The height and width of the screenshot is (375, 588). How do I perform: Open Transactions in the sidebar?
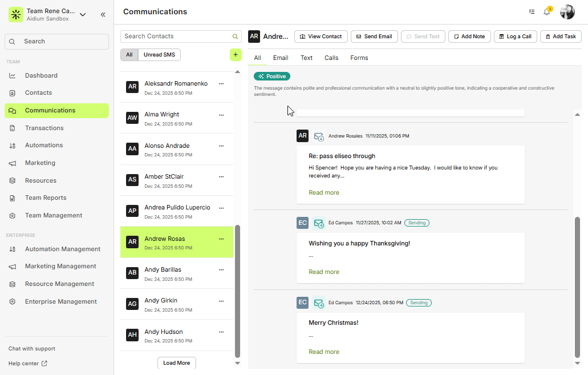click(44, 128)
